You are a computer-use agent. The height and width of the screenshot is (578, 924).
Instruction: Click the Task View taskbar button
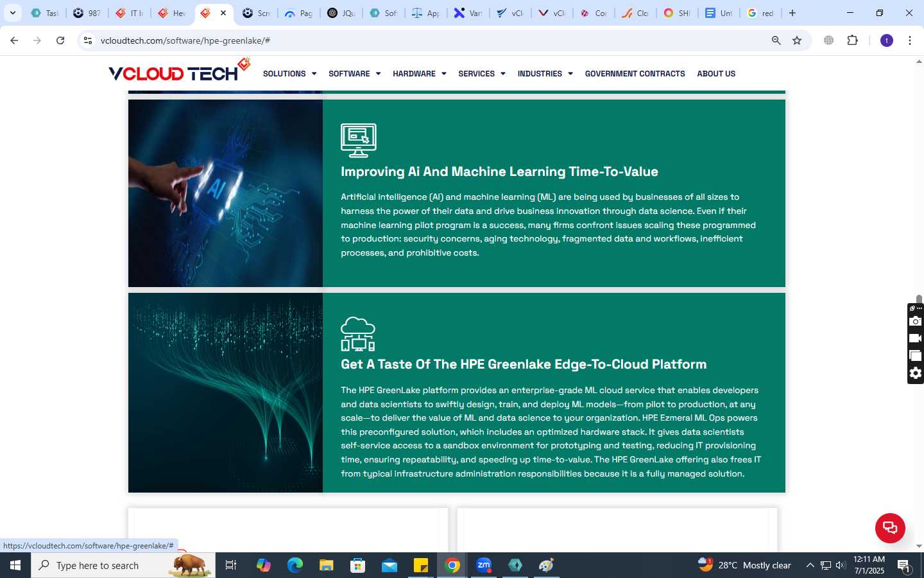(231, 565)
